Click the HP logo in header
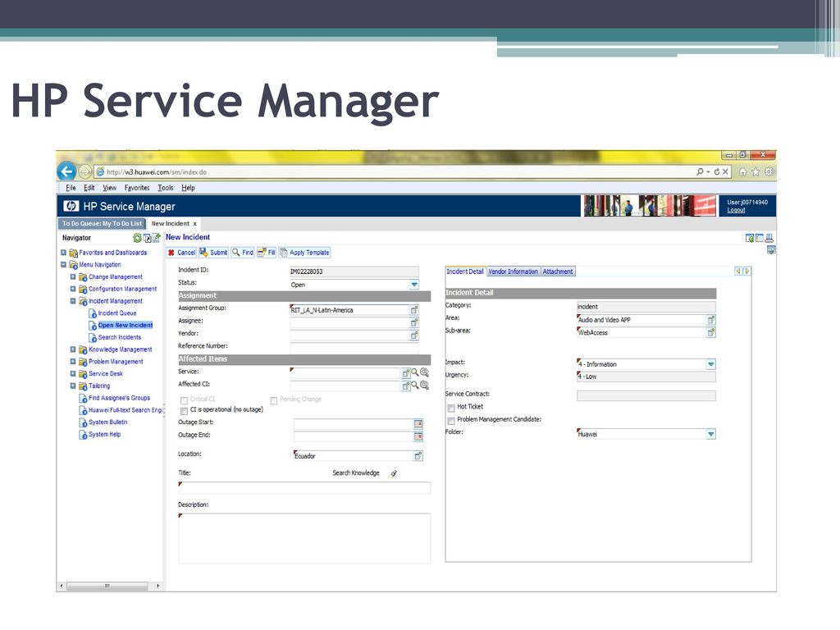 click(x=71, y=206)
